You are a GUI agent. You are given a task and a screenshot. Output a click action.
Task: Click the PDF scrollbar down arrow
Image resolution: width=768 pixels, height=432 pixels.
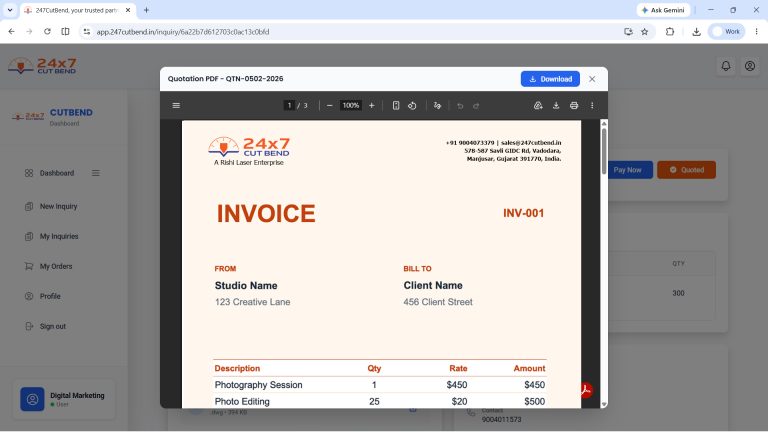point(604,404)
